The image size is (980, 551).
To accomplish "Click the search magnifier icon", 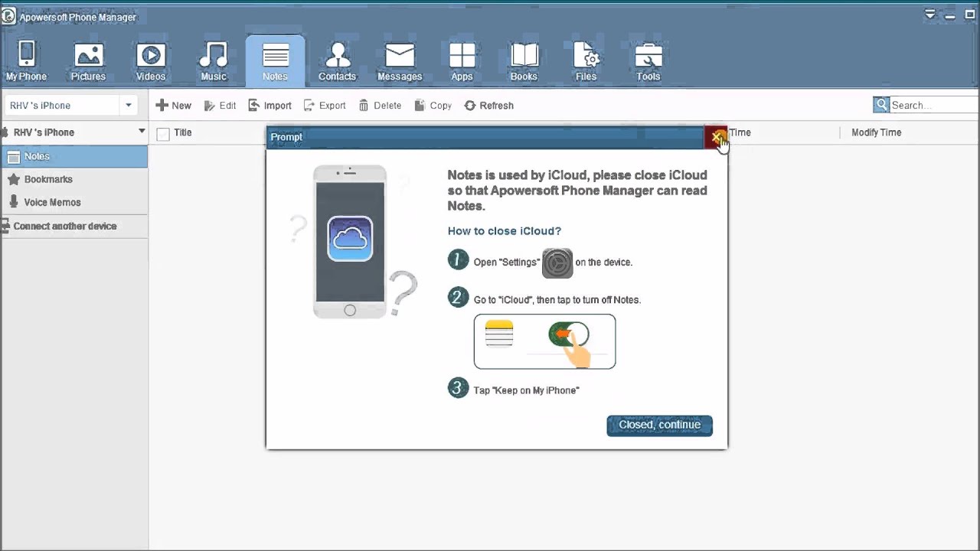I will coord(881,105).
